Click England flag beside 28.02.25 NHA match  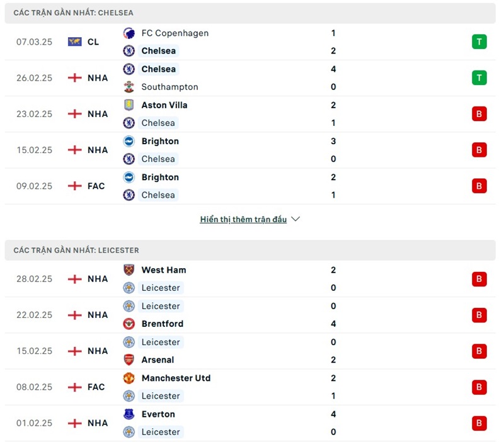coord(75,279)
